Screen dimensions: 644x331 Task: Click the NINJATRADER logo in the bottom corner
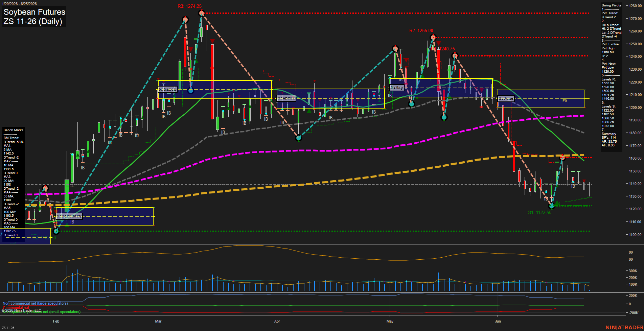pos(624,328)
